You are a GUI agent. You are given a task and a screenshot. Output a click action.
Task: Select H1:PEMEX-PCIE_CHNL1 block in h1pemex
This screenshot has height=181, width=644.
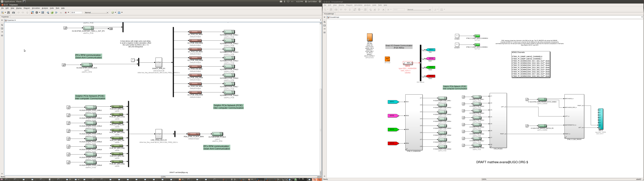pyautogui.click(x=229, y=32)
